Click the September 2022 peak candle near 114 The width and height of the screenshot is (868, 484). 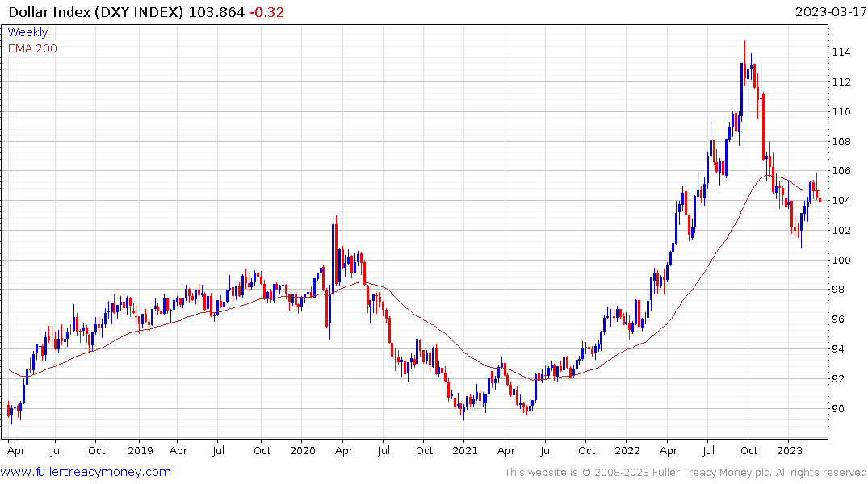(745, 61)
